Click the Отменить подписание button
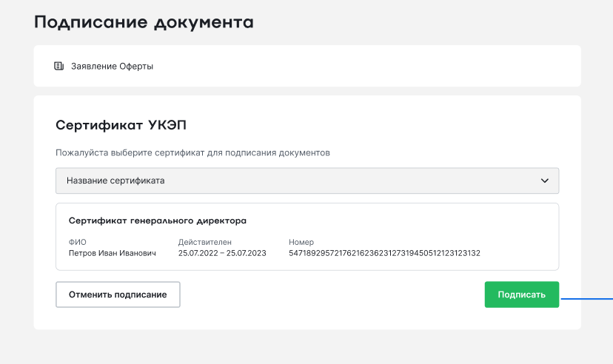The width and height of the screenshot is (613, 364). pyautogui.click(x=118, y=294)
